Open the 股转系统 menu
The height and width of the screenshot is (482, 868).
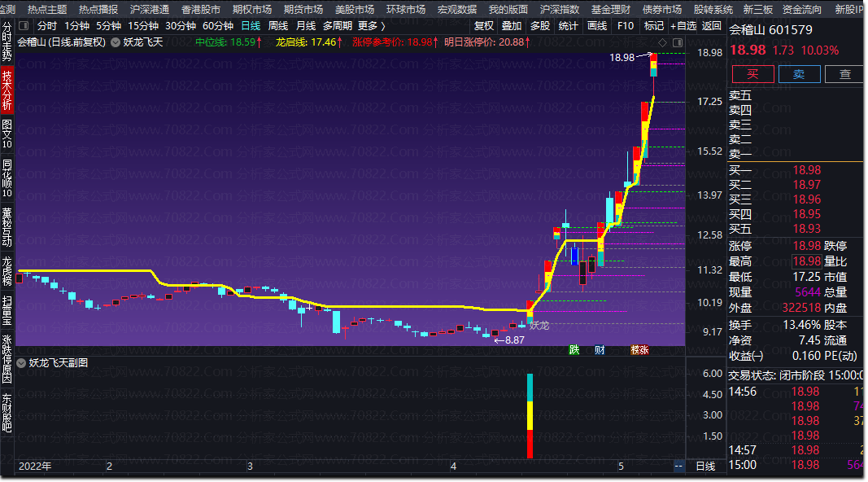(713, 10)
